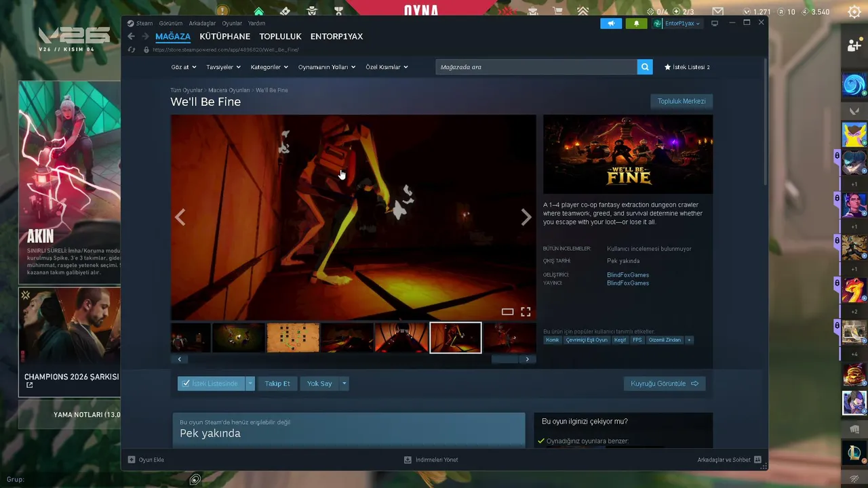Expand the Kategoriler dropdown

coord(269,67)
